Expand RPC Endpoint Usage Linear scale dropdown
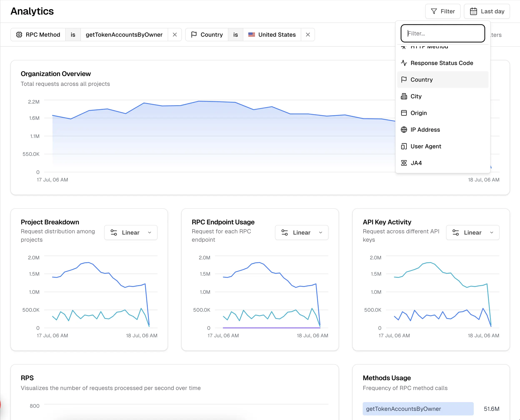520x420 pixels. pyautogui.click(x=301, y=232)
